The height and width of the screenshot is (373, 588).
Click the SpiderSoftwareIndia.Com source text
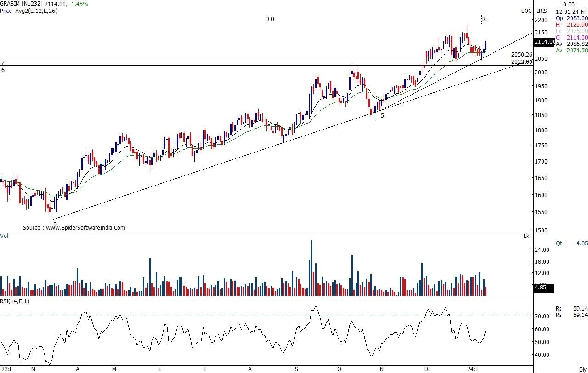74,227
